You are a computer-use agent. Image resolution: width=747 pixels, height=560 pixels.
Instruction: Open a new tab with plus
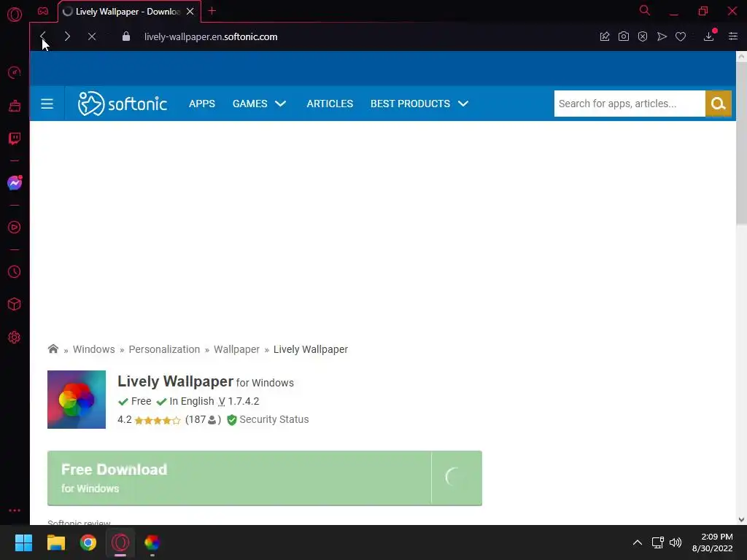click(x=212, y=10)
